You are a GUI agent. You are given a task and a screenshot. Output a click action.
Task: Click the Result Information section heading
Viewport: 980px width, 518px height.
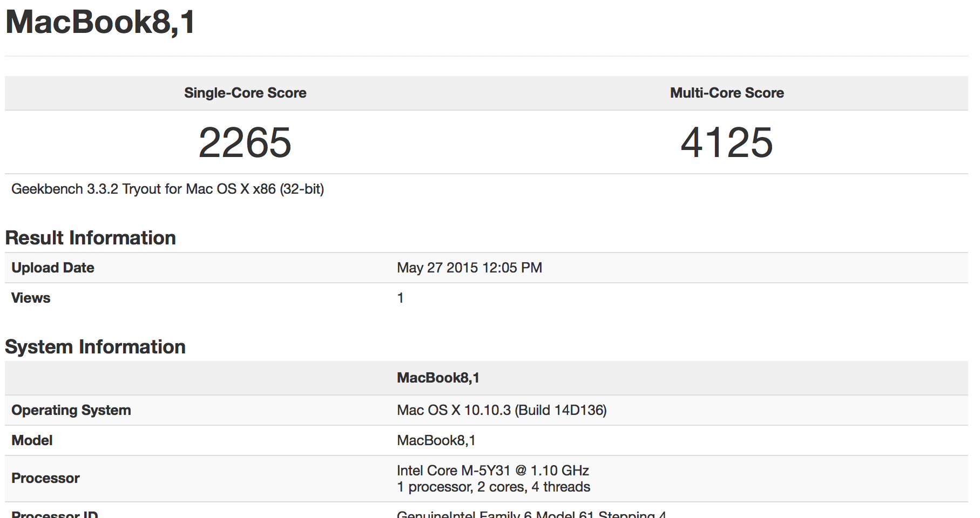91,238
